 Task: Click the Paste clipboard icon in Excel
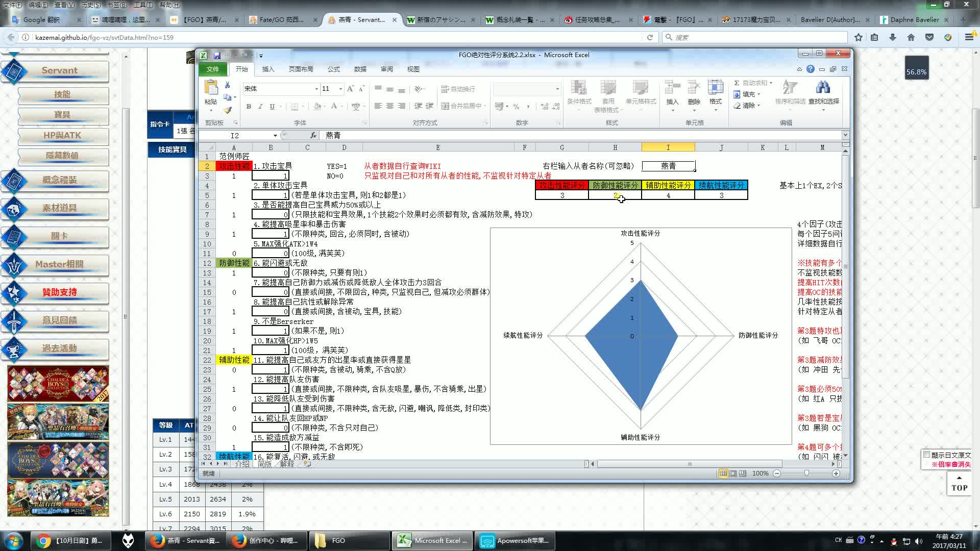[211, 88]
